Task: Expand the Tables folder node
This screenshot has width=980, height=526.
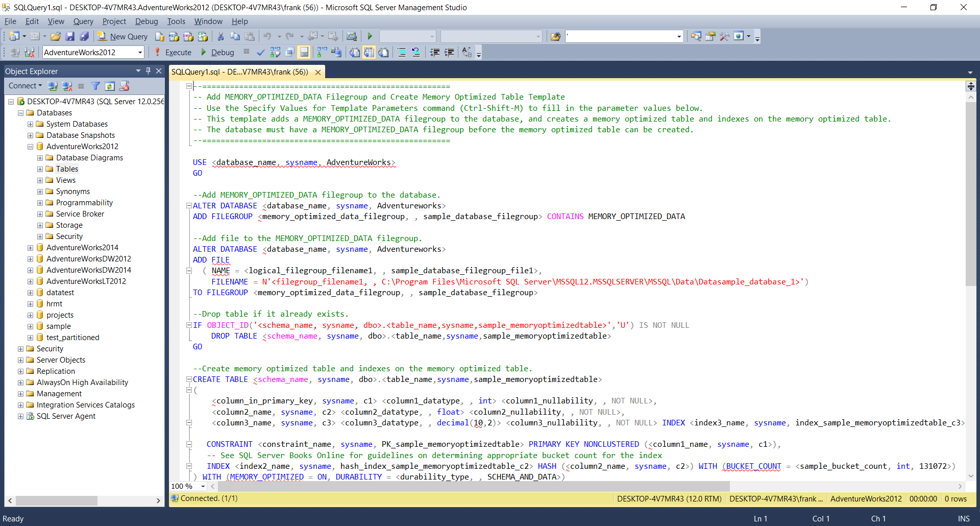Action: tap(40, 169)
